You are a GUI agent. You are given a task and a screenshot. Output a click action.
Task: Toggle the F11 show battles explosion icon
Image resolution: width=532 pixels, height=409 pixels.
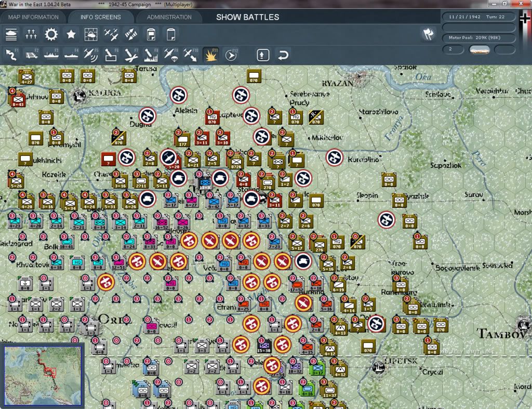pos(211,55)
